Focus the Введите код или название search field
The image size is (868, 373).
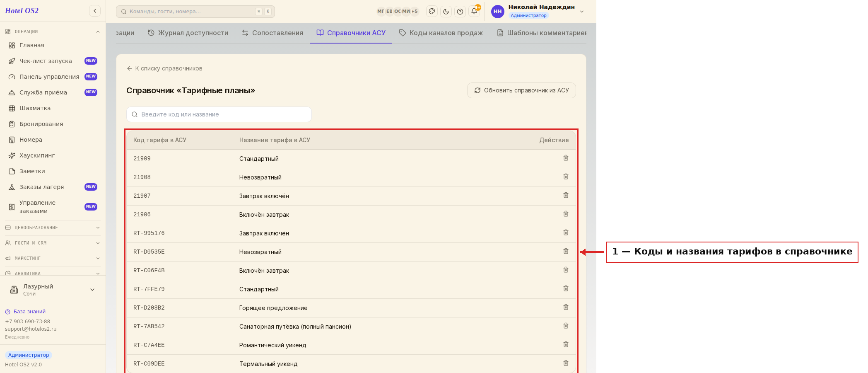(x=219, y=114)
